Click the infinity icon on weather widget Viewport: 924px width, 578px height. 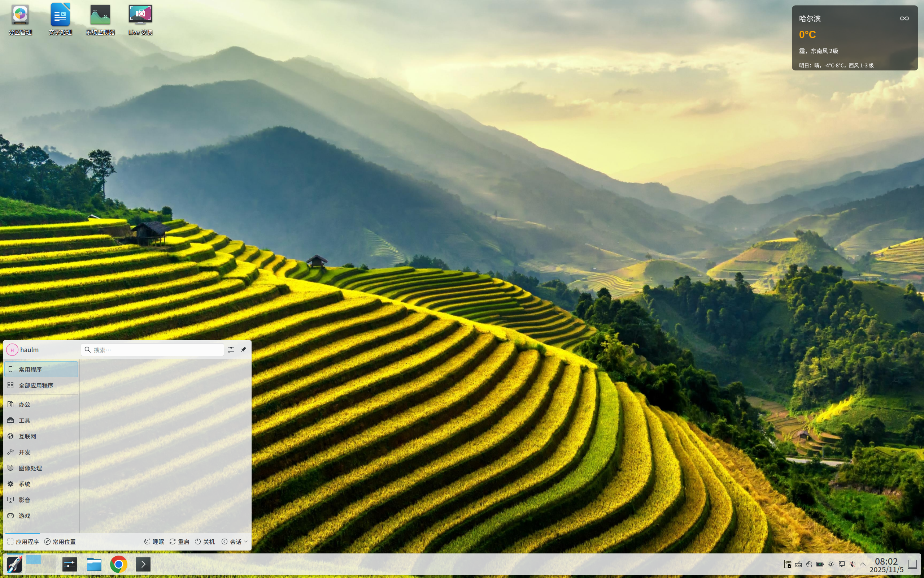tap(904, 18)
